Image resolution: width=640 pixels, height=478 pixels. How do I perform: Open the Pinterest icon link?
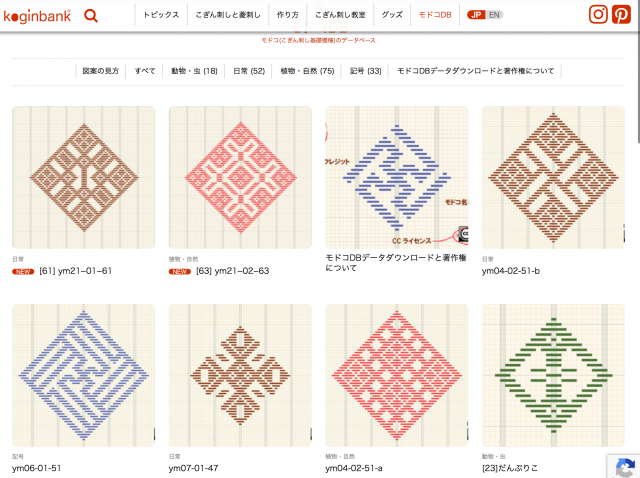(623, 14)
